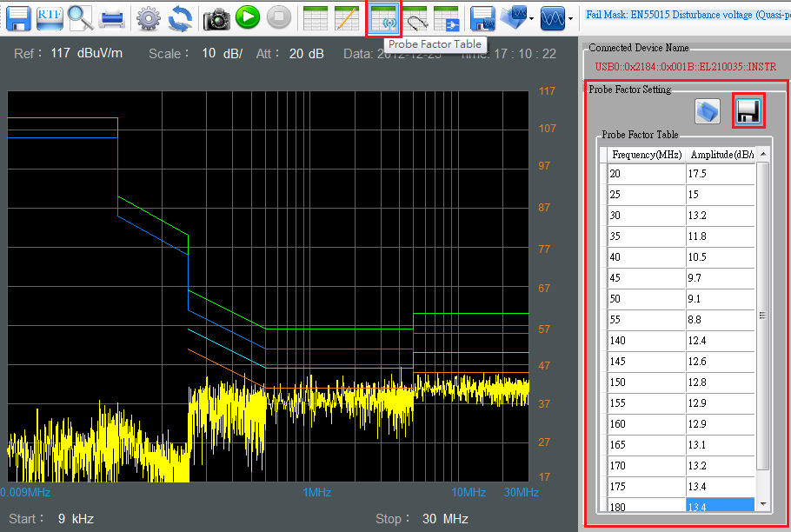Image resolution: width=791 pixels, height=532 pixels.
Task: Select the amplitude cell 12.4
Action: tap(721, 341)
